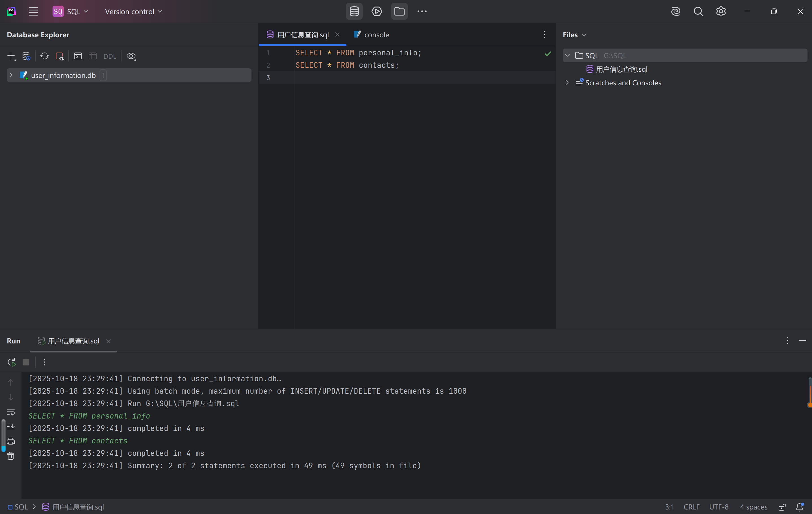This screenshot has height=514, width=812.
Task: Expand Scratches and Consoles node
Action: pyautogui.click(x=567, y=82)
